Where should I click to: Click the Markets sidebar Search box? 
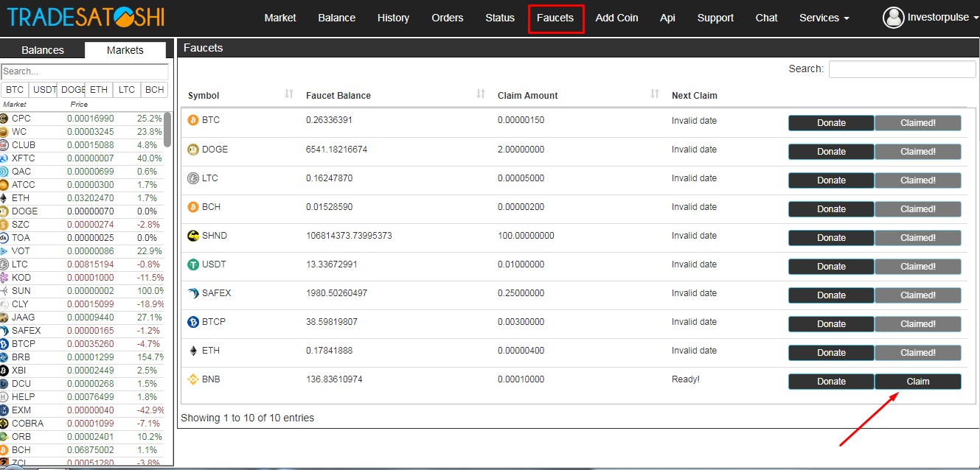coord(85,71)
